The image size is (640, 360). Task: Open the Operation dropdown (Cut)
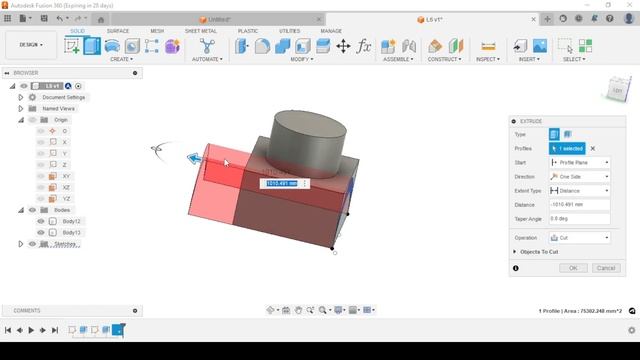click(x=580, y=238)
